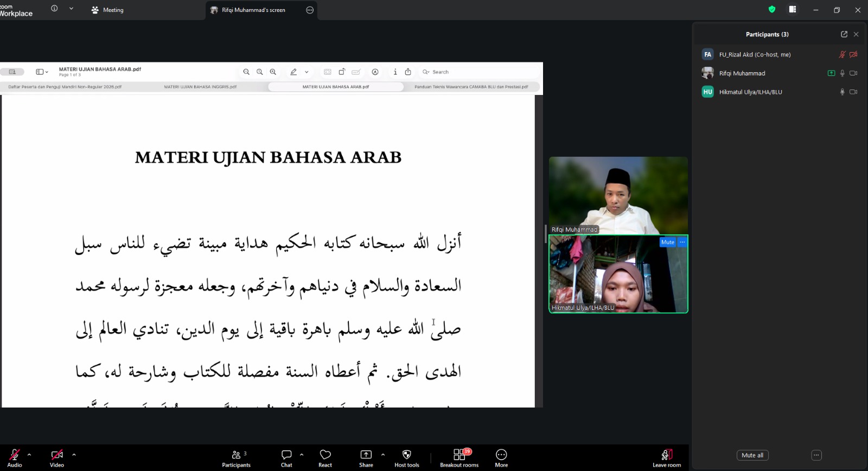This screenshot has width=868, height=471.
Task: Click the Leave room button
Action: click(667, 458)
